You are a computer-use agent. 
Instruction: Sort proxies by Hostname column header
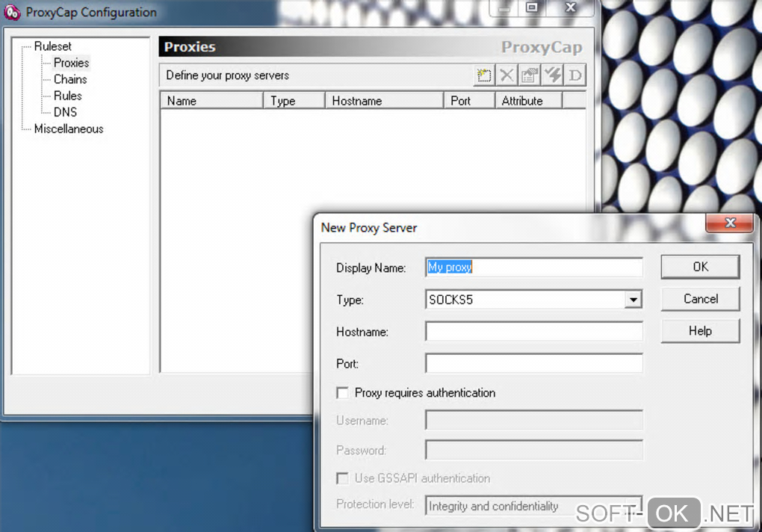pos(385,101)
